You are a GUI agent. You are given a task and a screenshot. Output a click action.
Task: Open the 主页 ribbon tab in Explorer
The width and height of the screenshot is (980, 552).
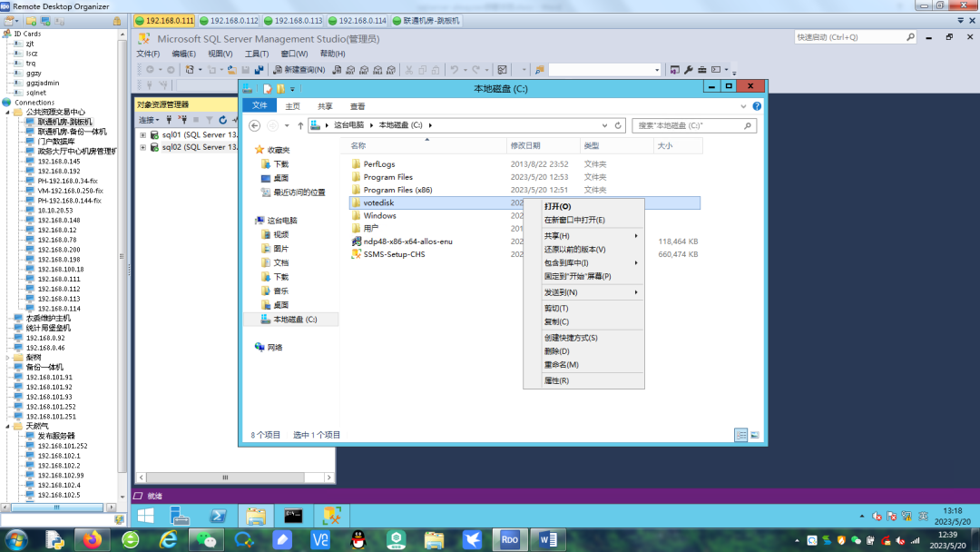(292, 106)
